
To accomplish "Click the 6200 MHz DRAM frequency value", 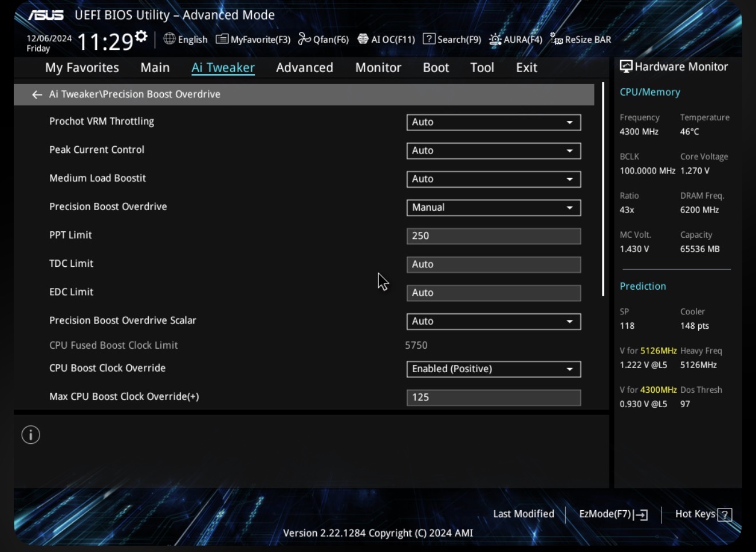I will (x=699, y=210).
